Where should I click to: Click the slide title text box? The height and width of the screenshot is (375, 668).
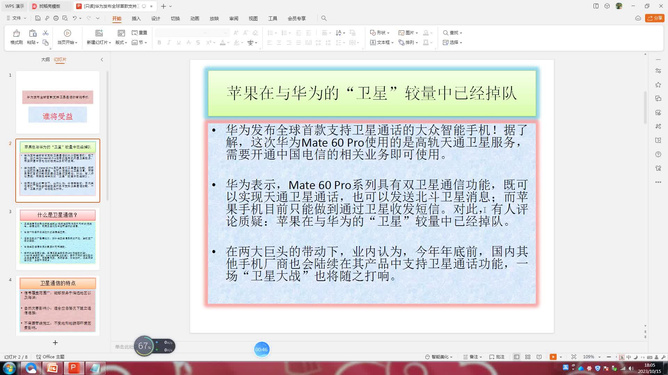371,93
